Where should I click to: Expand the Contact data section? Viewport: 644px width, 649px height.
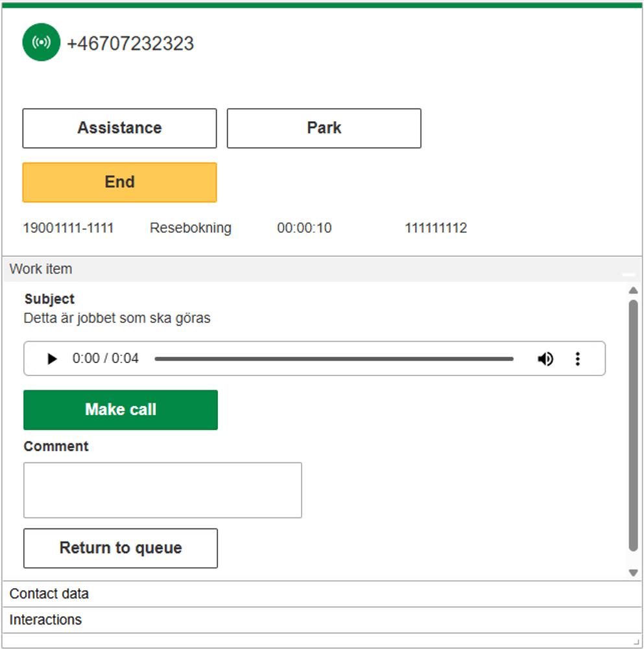tap(49, 594)
